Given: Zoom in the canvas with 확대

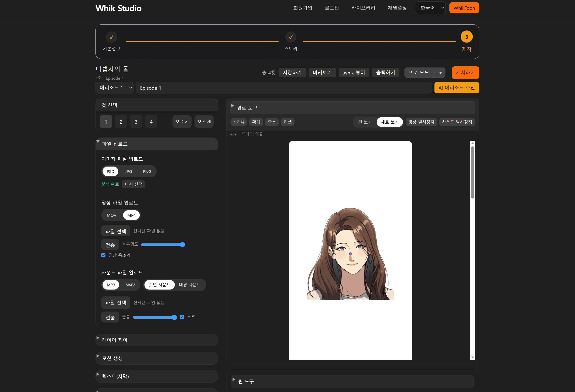Looking at the screenshot, I should click(256, 122).
